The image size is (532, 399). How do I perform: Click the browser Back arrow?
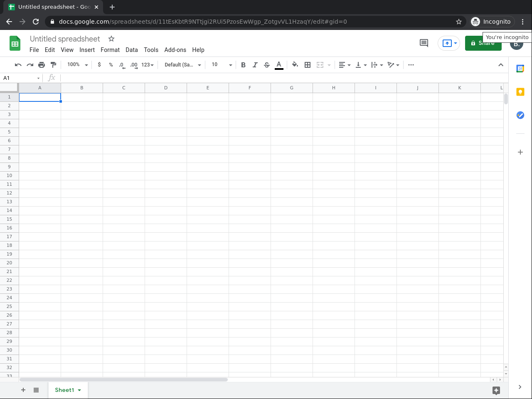click(x=9, y=22)
